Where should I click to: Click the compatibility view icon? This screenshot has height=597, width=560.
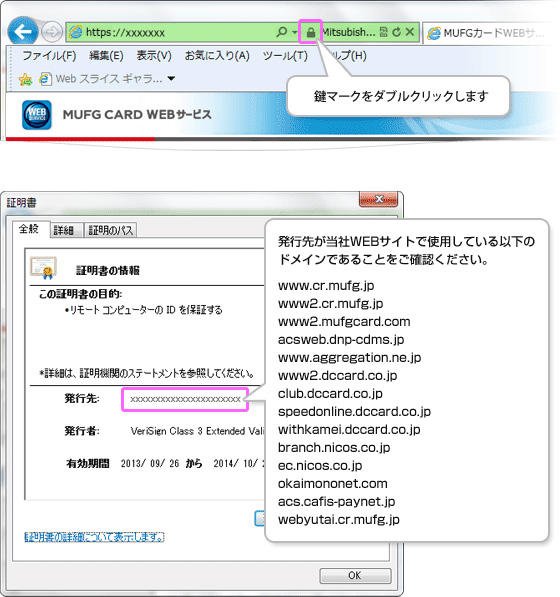click(384, 32)
